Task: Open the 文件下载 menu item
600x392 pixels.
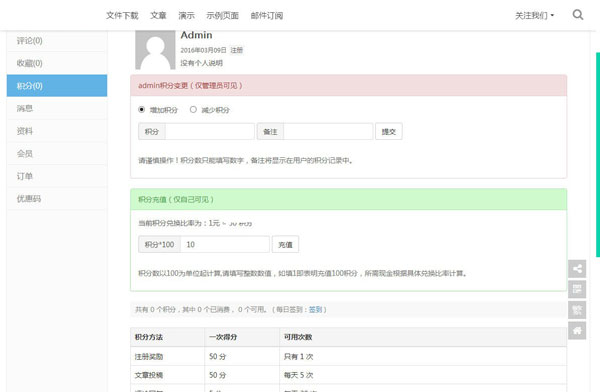Action: pyautogui.click(x=122, y=15)
